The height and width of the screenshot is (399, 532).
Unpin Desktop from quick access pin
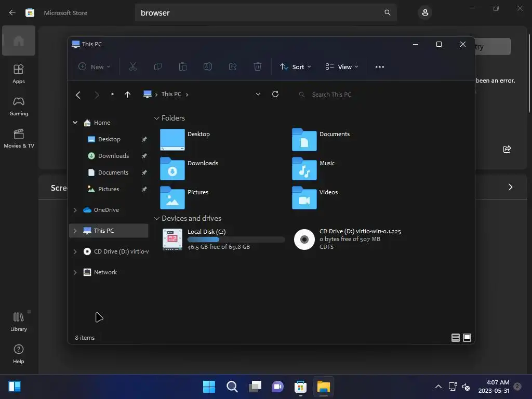(144, 139)
